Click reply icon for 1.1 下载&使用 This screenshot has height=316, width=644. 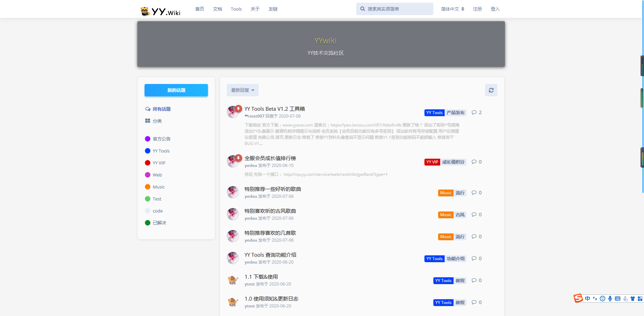tap(474, 280)
